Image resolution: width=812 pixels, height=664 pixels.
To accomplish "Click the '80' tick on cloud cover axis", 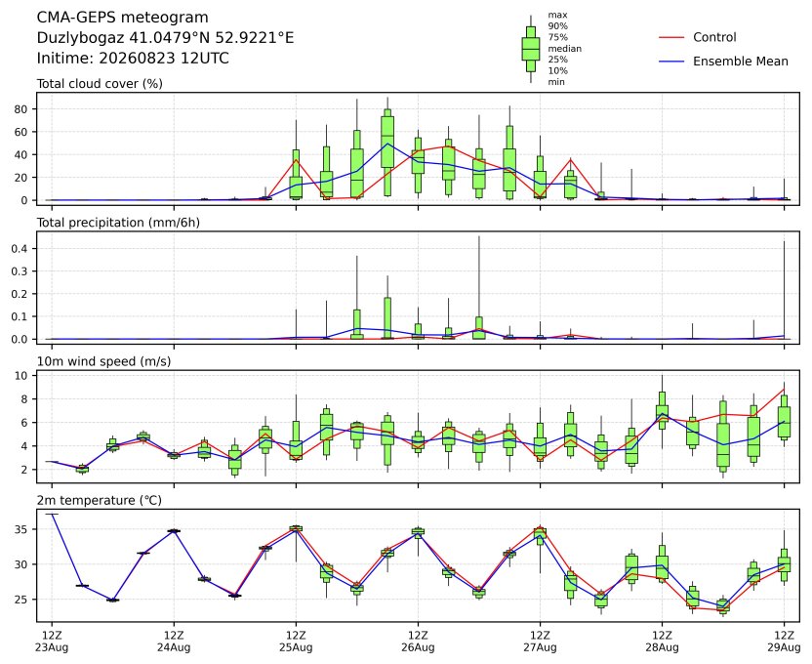I will pyautogui.click(x=21, y=109).
